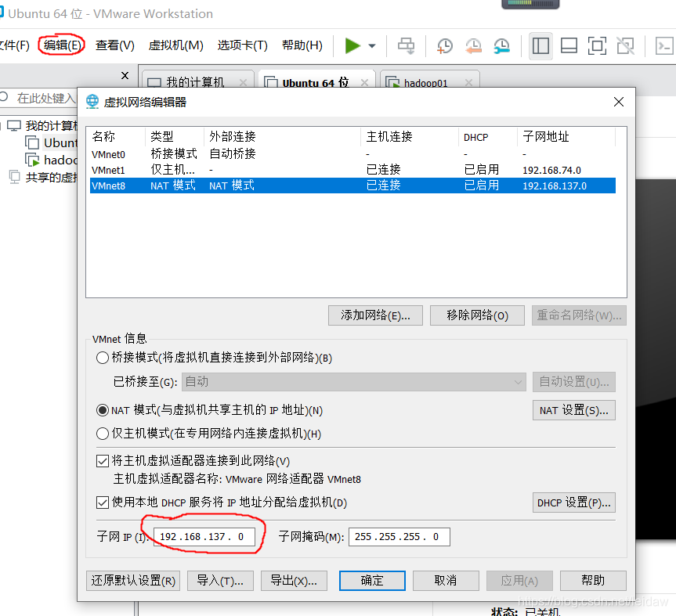Open the 已桥接至 dropdown
This screenshot has width=676, height=616.
[354, 382]
